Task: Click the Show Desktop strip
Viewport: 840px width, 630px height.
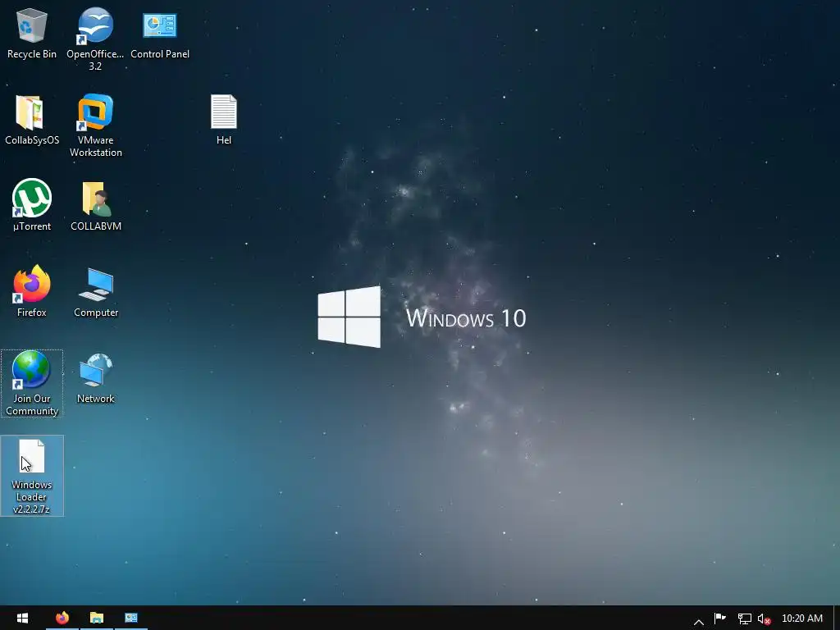Action: click(836, 618)
